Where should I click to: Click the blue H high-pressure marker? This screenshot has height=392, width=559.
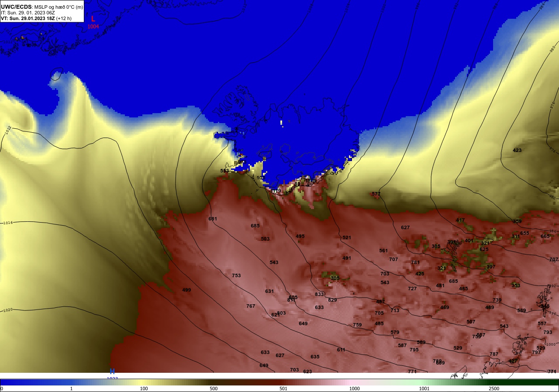point(112,371)
